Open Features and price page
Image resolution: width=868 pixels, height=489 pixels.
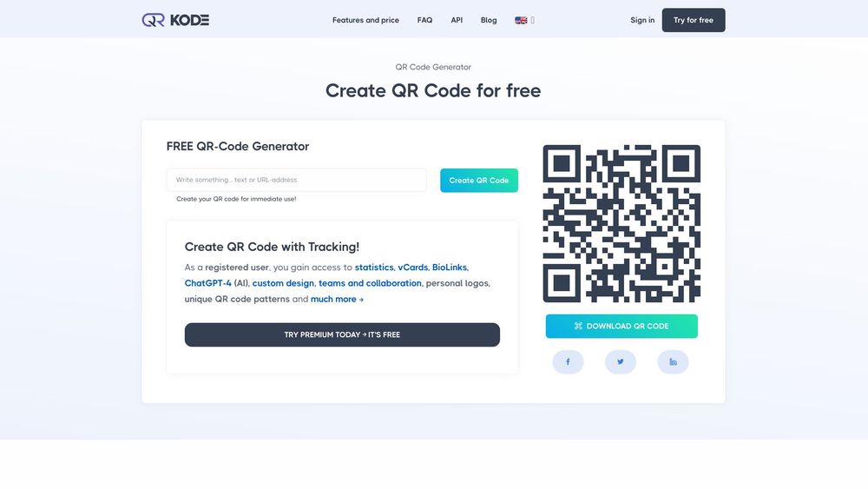365,20
